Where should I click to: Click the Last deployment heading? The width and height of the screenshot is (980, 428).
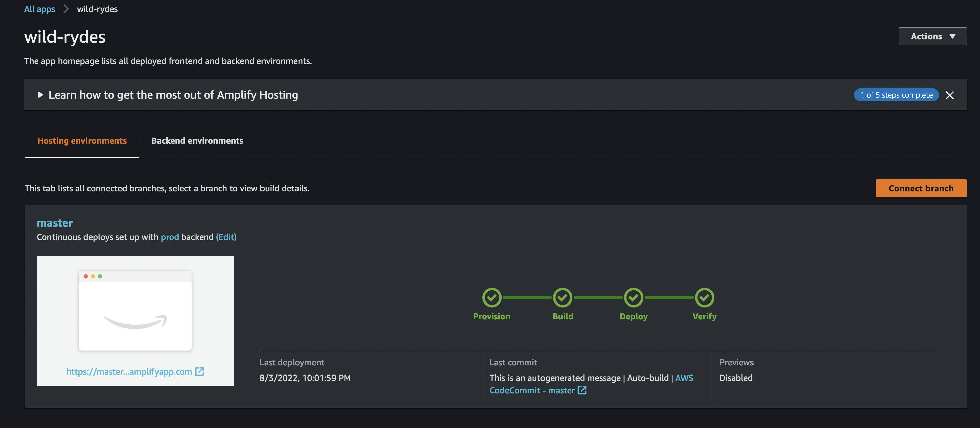coord(292,363)
